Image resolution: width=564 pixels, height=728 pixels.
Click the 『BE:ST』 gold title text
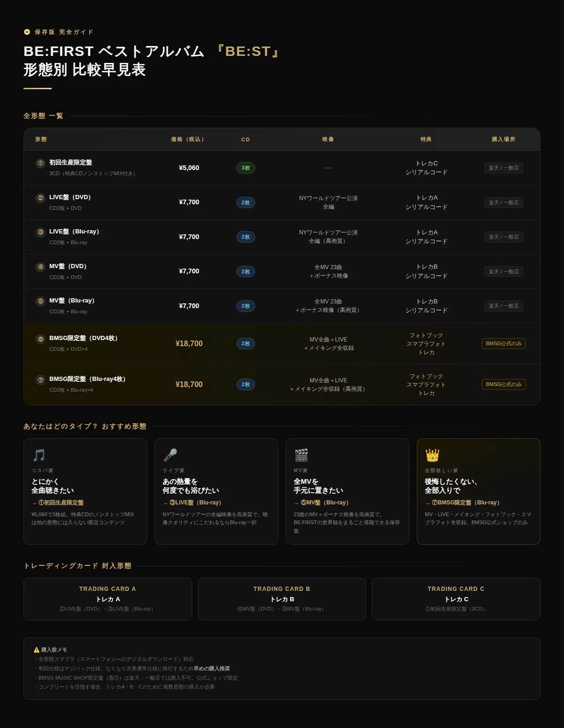(x=248, y=51)
